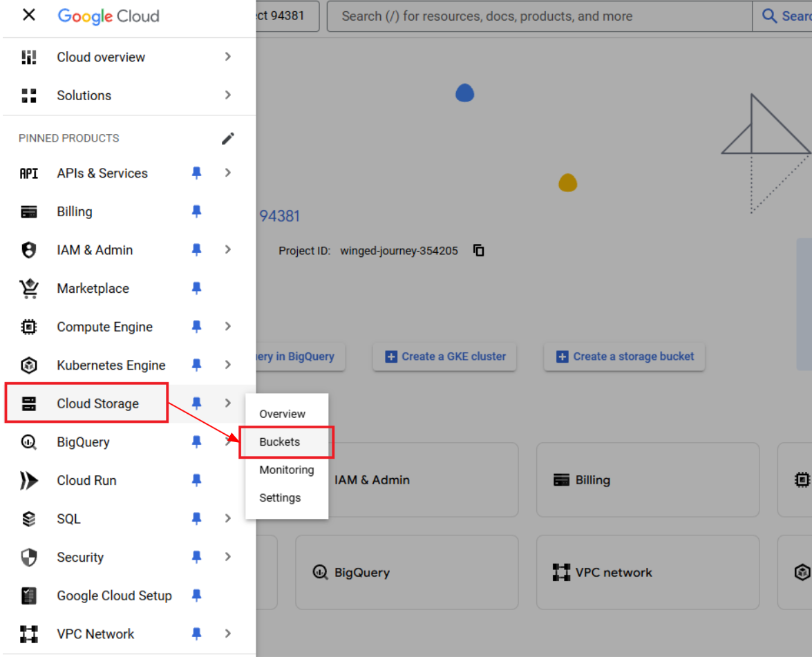Click Create a storage bucket button
812x657 pixels.
624,356
